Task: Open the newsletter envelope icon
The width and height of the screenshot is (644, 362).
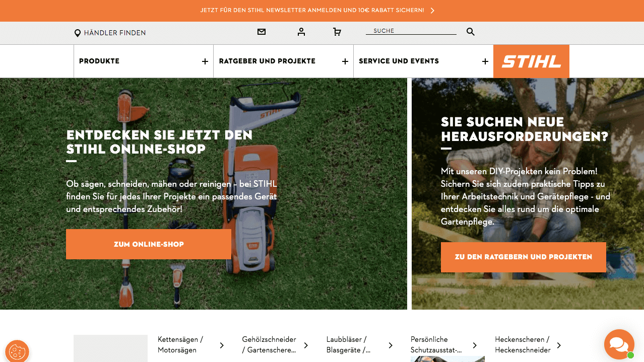Action: point(261,32)
